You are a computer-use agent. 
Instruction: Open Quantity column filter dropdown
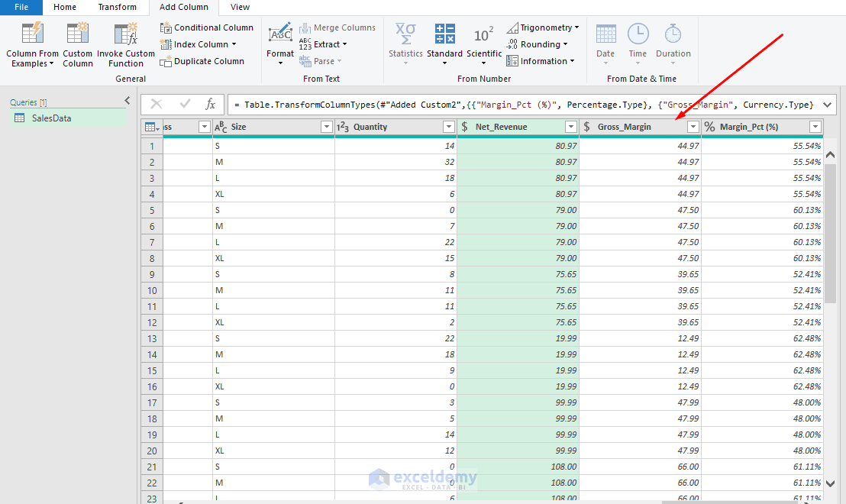click(x=448, y=127)
